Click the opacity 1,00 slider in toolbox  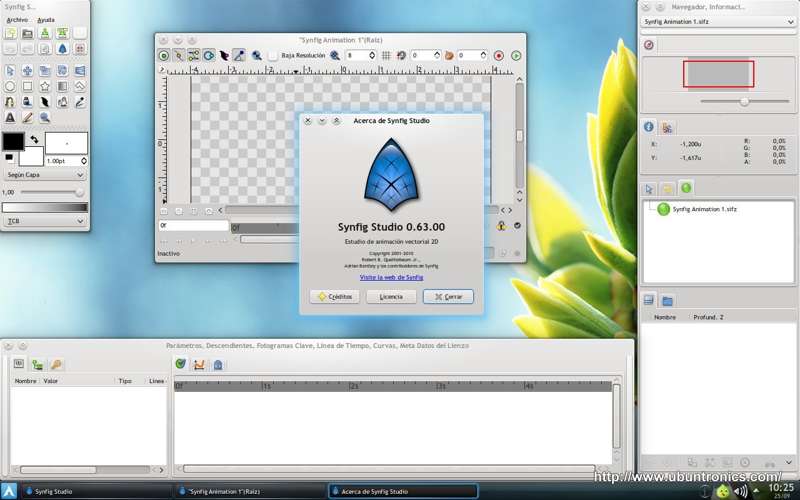pos(51,192)
